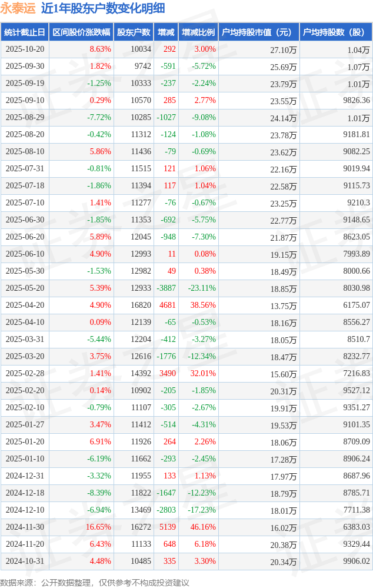The height and width of the screenshot is (588, 373).
Task: Click the 数据来源 disclaimer footer text
Action: pyautogui.click(x=95, y=582)
